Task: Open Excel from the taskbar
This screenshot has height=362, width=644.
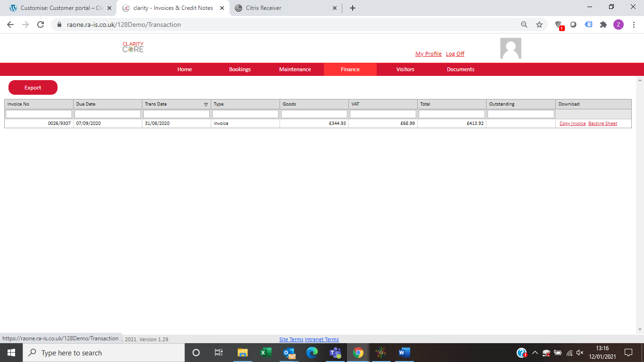Action: pos(265,353)
